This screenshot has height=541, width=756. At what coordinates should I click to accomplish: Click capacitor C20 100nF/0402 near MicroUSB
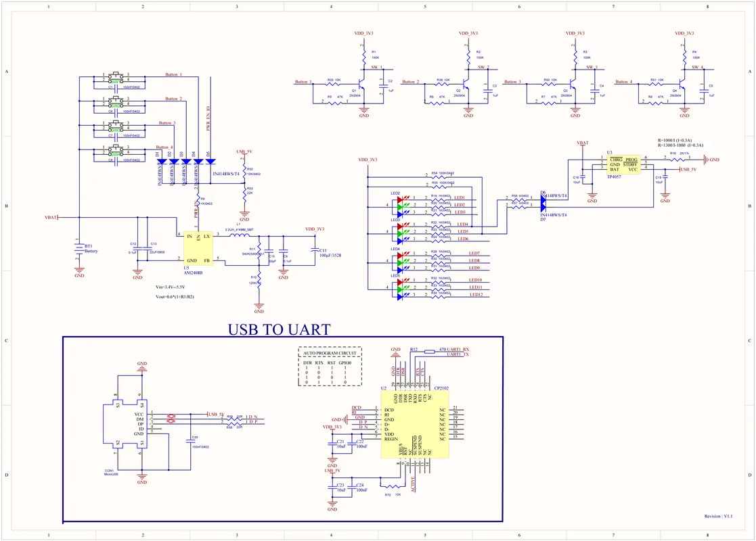(x=191, y=441)
